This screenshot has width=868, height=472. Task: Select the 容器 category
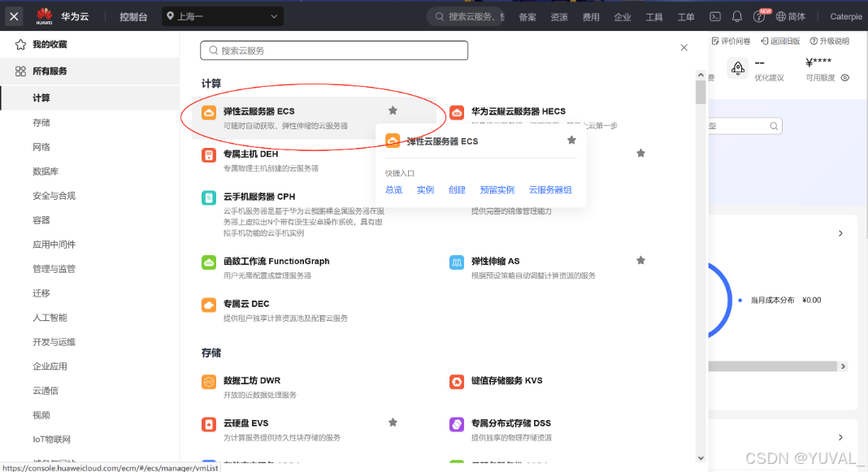tap(41, 219)
